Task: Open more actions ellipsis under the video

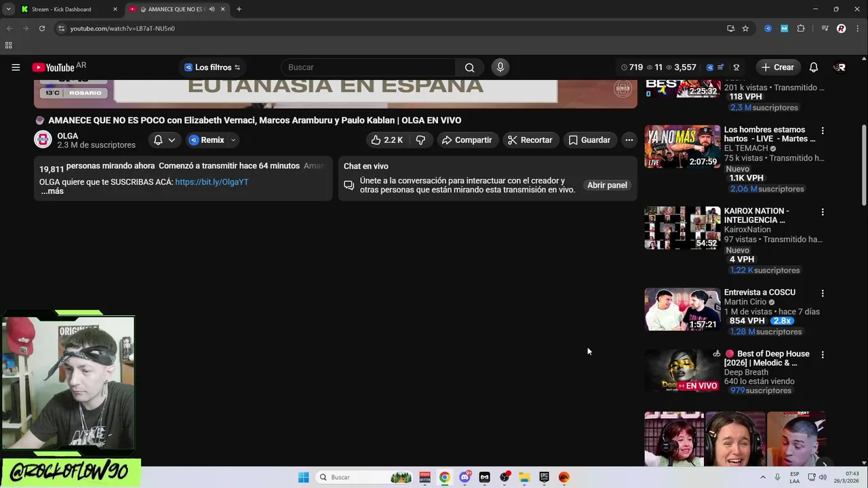Action: pos(629,140)
